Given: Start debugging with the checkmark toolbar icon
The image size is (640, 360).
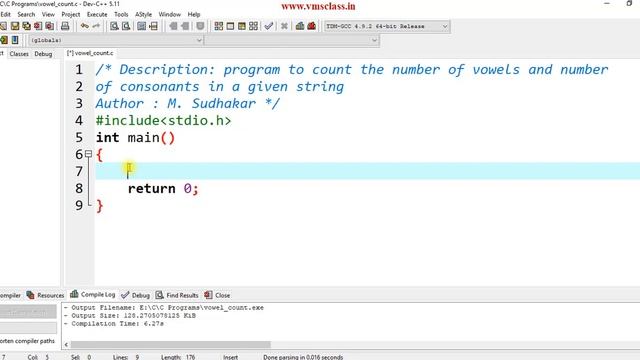Looking at the screenshot, I should [269, 26].
